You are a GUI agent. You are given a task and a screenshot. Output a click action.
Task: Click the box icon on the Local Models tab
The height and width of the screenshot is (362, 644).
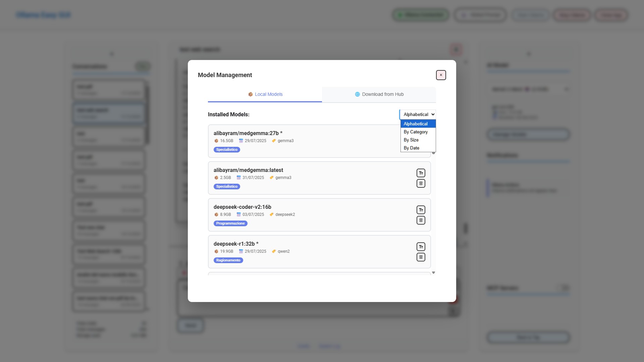click(x=250, y=94)
